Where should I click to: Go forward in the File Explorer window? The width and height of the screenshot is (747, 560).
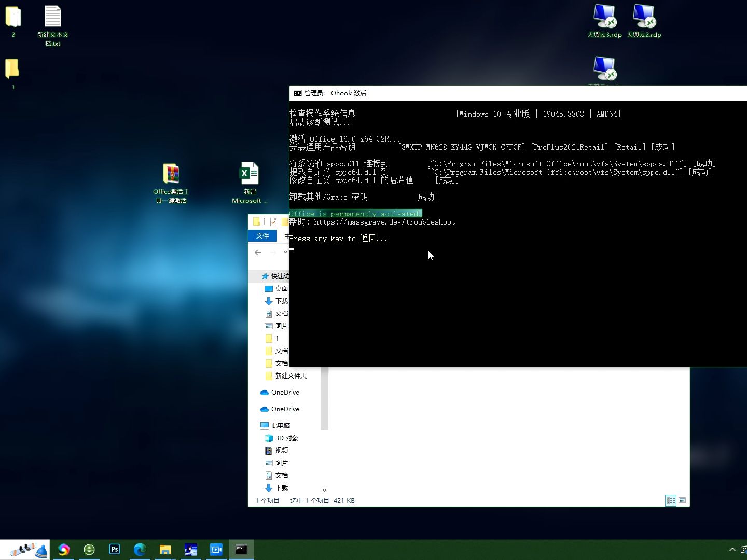pyautogui.click(x=273, y=253)
